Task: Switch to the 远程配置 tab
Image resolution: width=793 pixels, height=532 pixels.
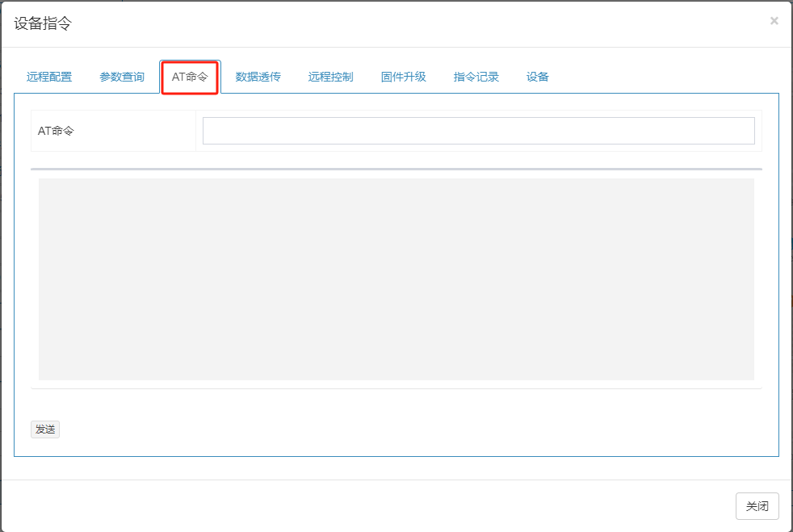Action: tap(49, 77)
